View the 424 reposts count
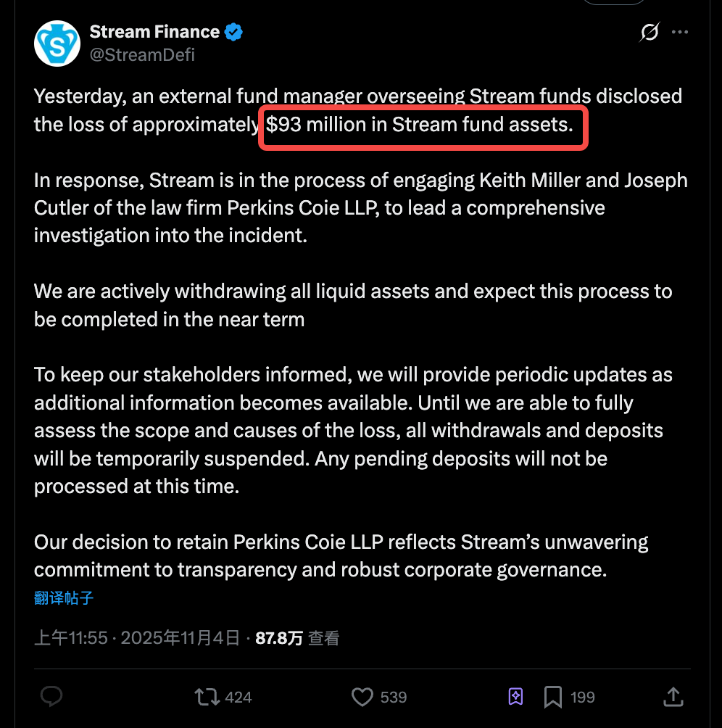Image resolution: width=722 pixels, height=728 pixels. (237, 697)
